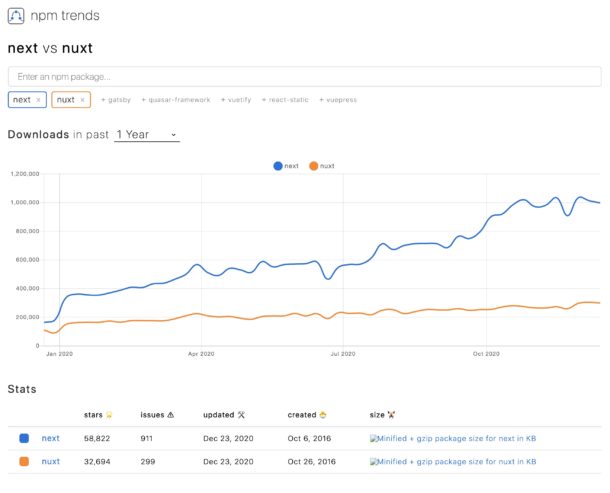Viewport: 610px width, 493px height.
Task: Add react-static suggestion to comparison
Action: coord(285,100)
